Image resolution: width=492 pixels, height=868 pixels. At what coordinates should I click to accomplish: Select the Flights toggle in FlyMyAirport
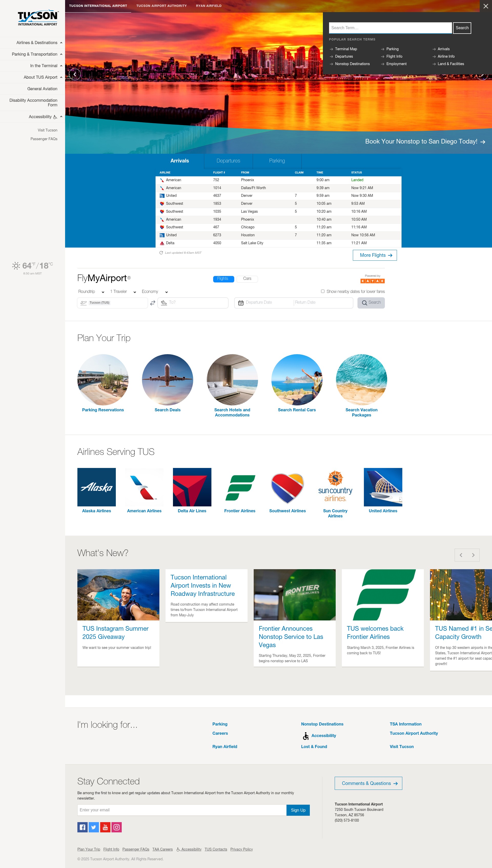click(223, 279)
